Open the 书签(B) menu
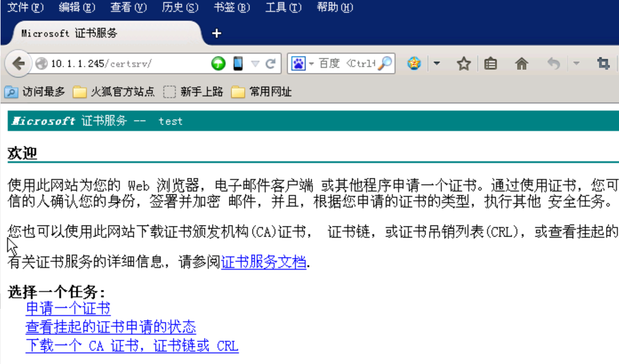This screenshot has width=619, height=364. coord(232,7)
